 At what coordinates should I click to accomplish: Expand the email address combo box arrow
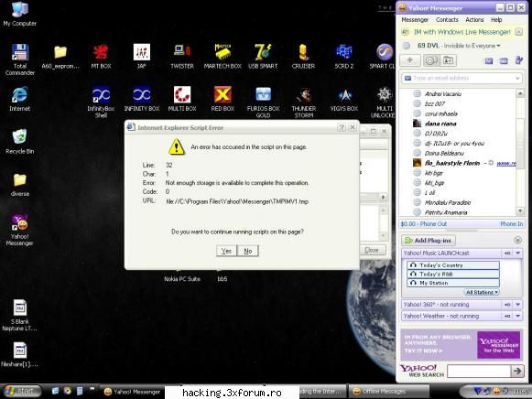point(517,79)
